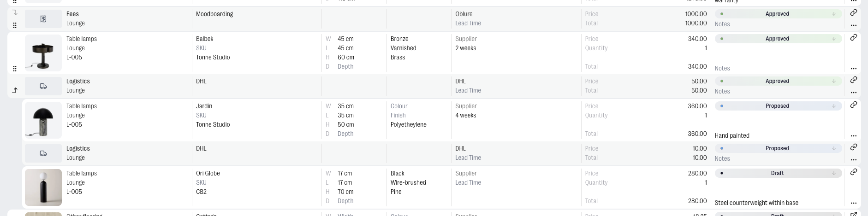Click the Depth field for Balbek lamp

click(345, 66)
